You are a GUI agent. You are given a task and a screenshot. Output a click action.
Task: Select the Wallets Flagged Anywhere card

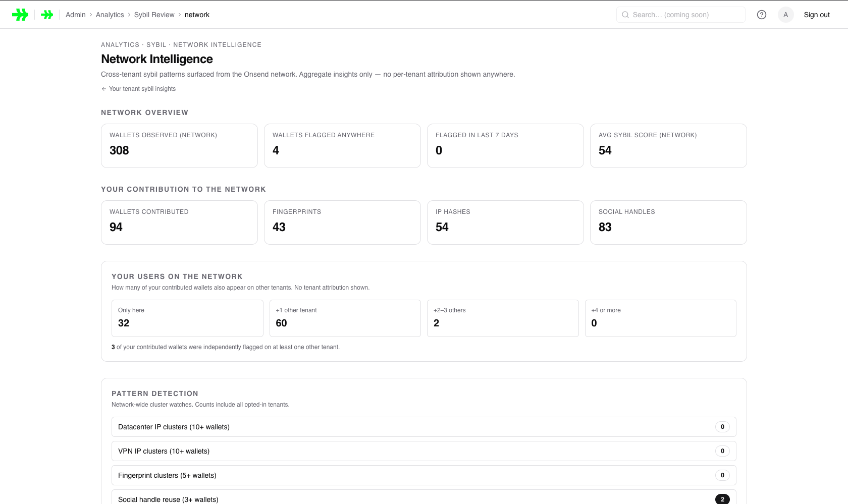[342, 146]
